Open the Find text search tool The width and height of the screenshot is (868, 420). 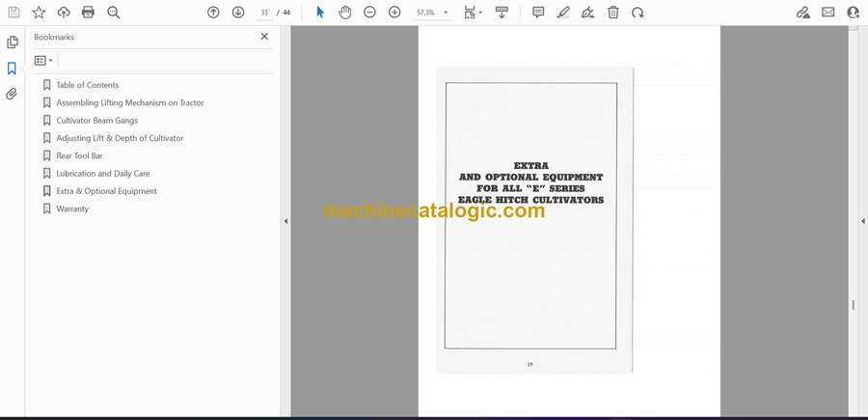[x=114, y=13]
